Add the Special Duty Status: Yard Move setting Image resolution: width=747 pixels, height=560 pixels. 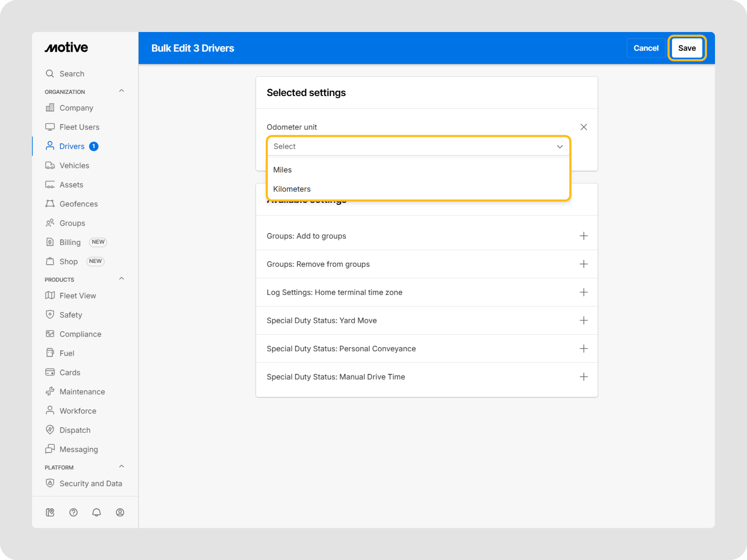tap(583, 320)
